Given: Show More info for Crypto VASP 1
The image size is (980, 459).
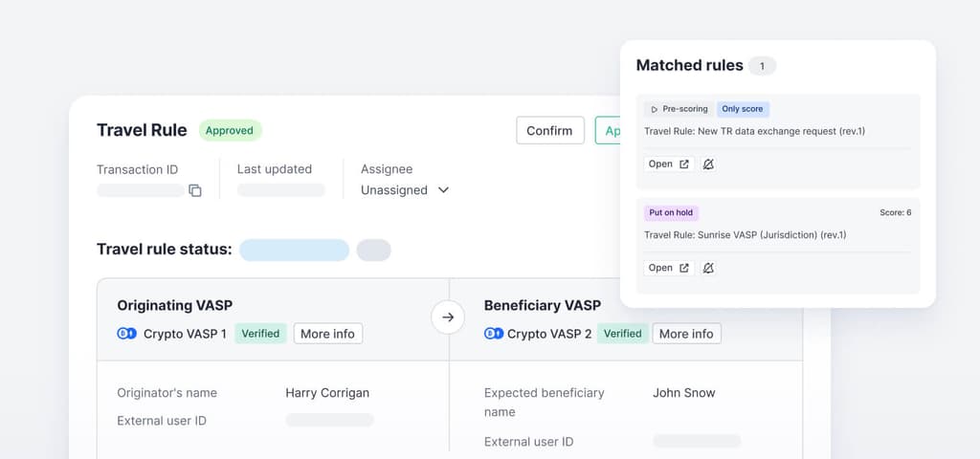Looking at the screenshot, I should [x=327, y=334].
